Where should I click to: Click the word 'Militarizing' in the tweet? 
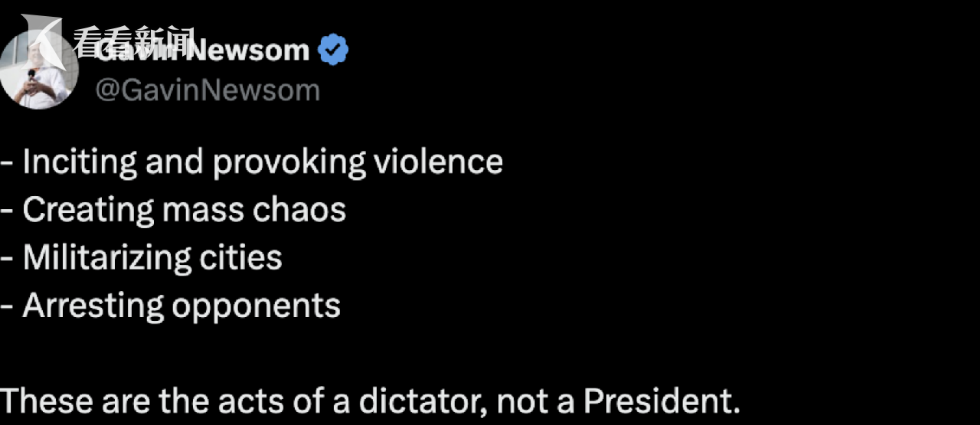(107, 259)
